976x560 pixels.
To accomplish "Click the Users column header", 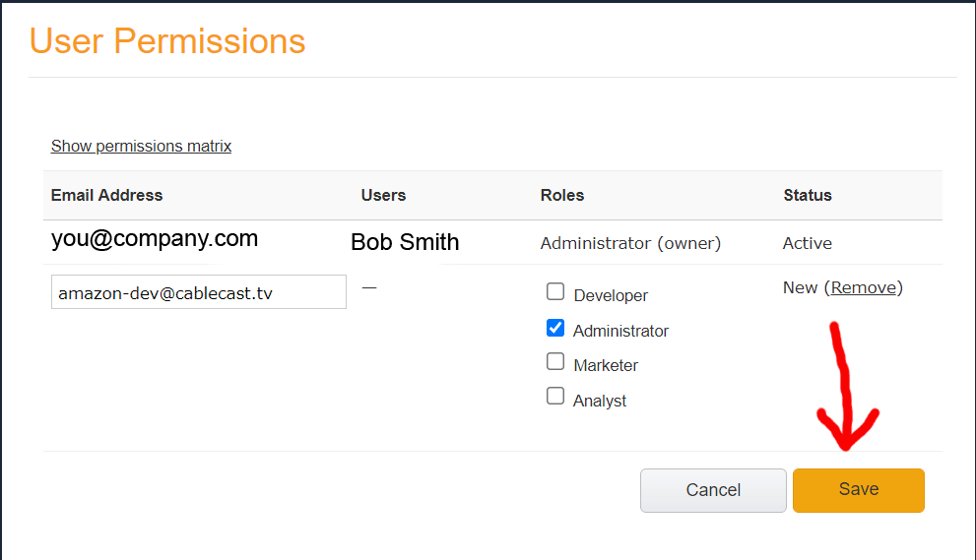I will click(x=383, y=195).
